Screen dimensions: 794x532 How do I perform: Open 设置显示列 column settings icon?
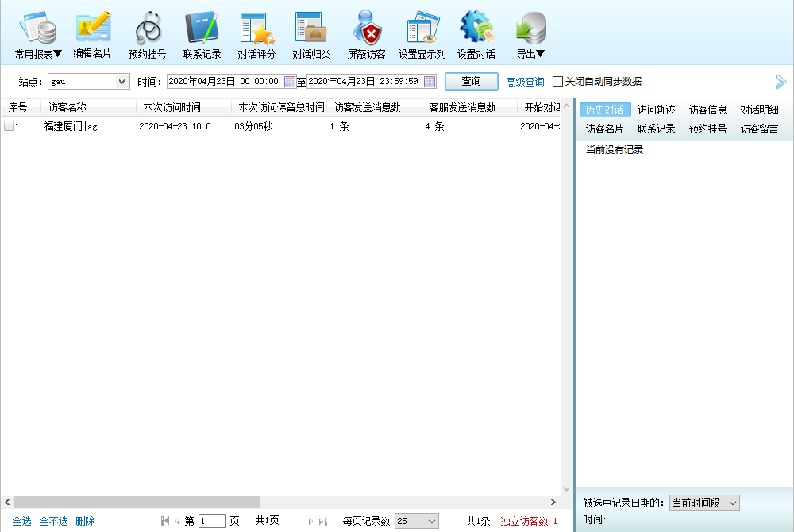pyautogui.click(x=422, y=29)
